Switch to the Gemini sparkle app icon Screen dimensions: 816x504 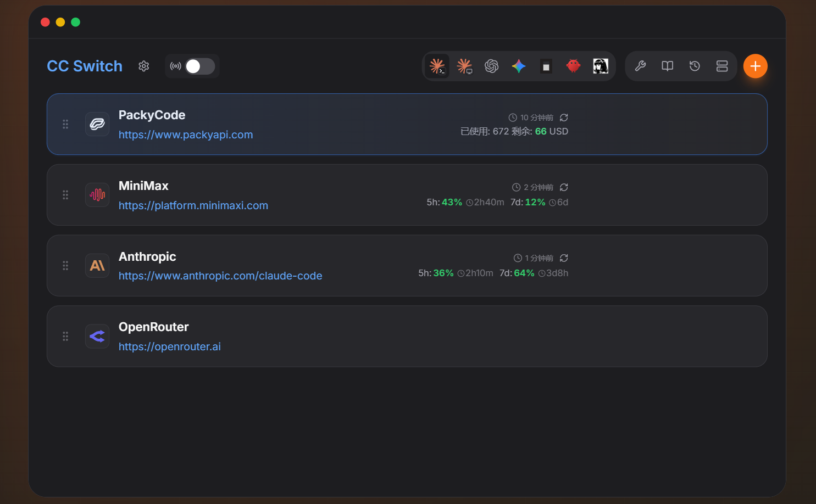pos(519,66)
